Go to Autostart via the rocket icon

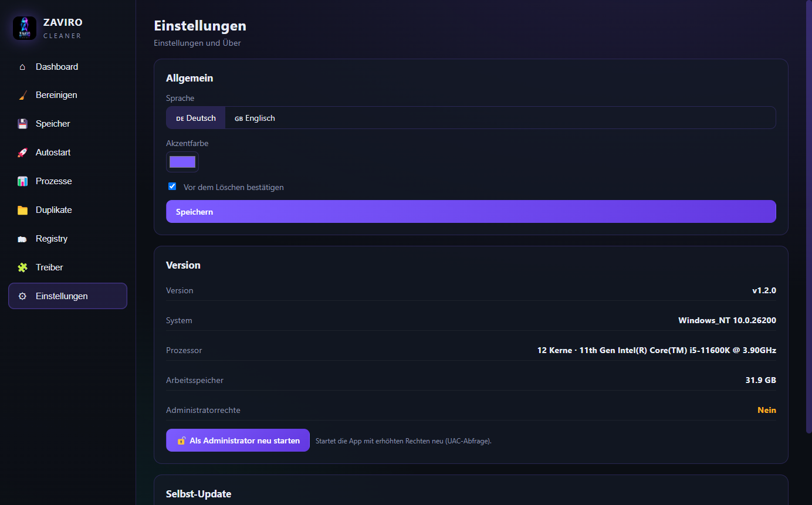pos(22,152)
